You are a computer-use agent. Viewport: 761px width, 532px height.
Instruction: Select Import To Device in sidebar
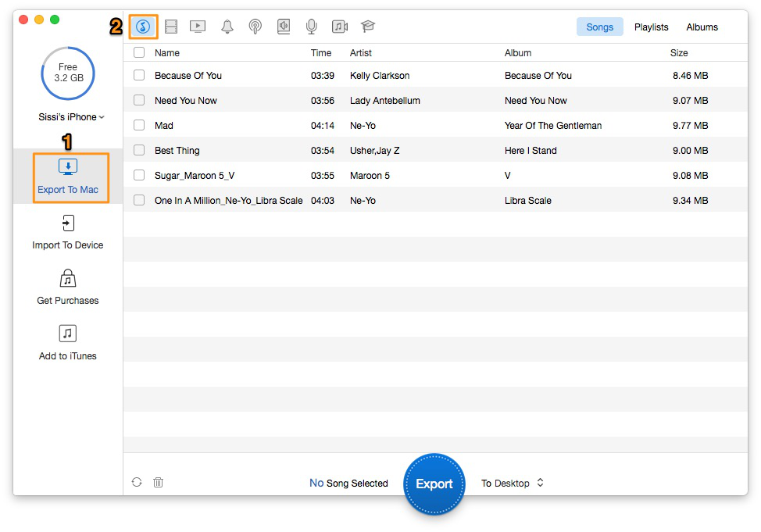pyautogui.click(x=68, y=233)
